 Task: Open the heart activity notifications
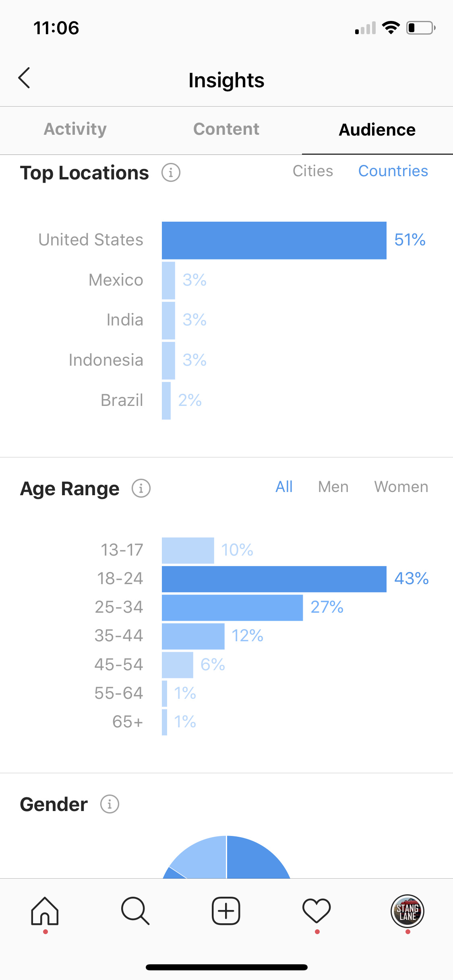point(316,911)
